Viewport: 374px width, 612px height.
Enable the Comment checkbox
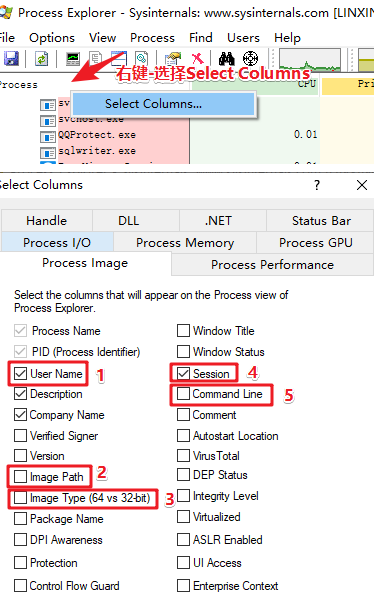(183, 415)
